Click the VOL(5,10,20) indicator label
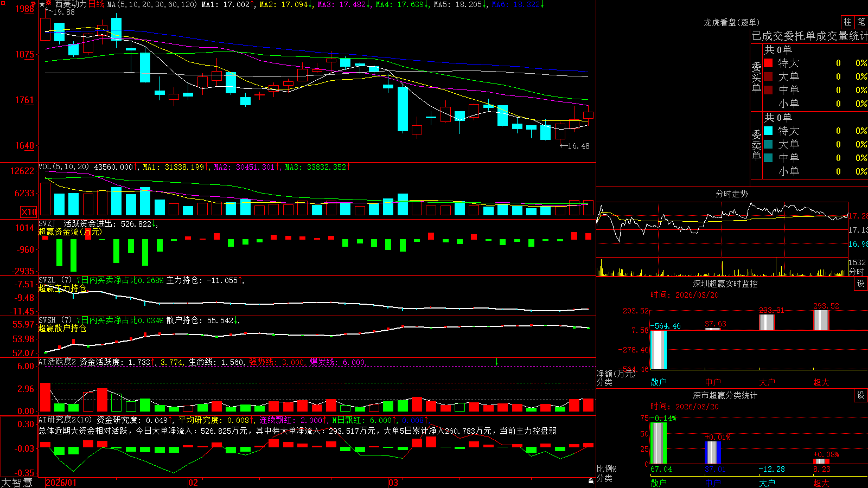Image resolution: width=868 pixels, height=488 pixels. tap(63, 167)
